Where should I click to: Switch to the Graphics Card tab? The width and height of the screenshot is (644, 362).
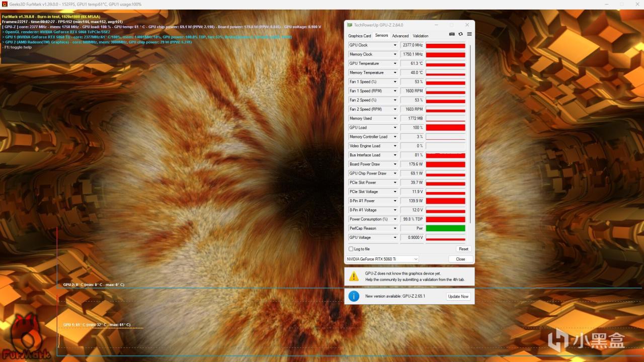pyautogui.click(x=359, y=36)
